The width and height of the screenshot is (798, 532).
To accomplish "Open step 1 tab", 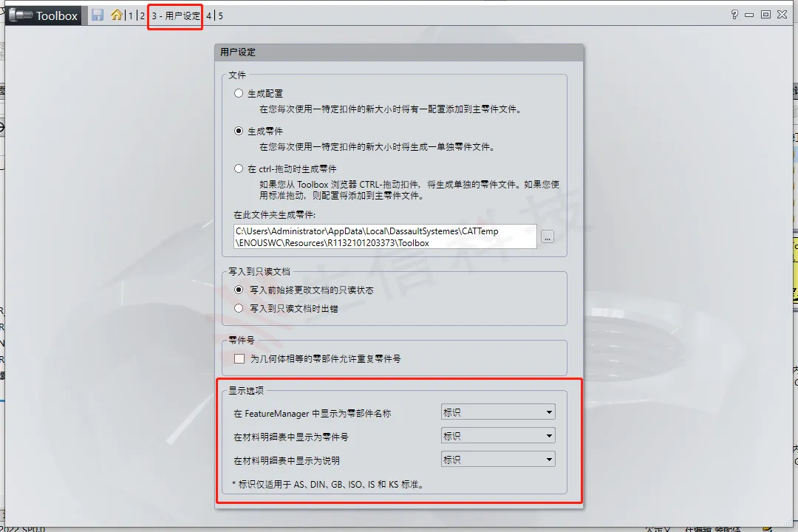I will point(130,16).
